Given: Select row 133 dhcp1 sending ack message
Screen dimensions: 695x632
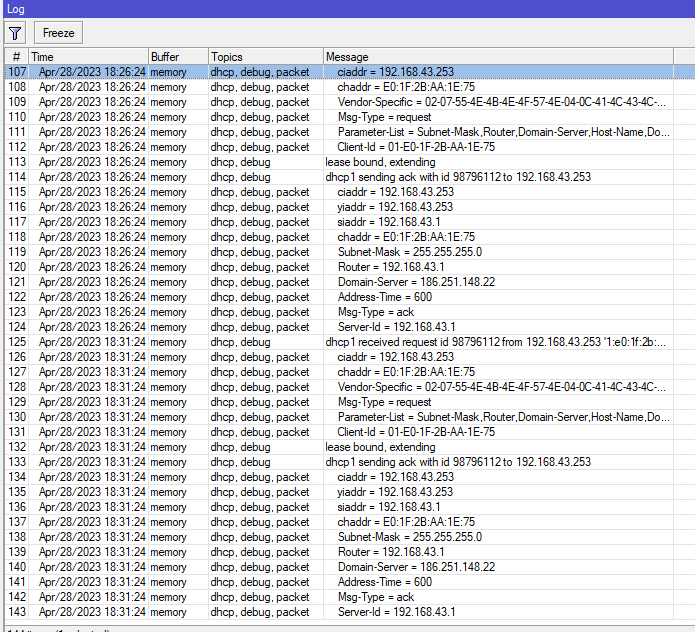Looking at the screenshot, I should coord(458,462).
